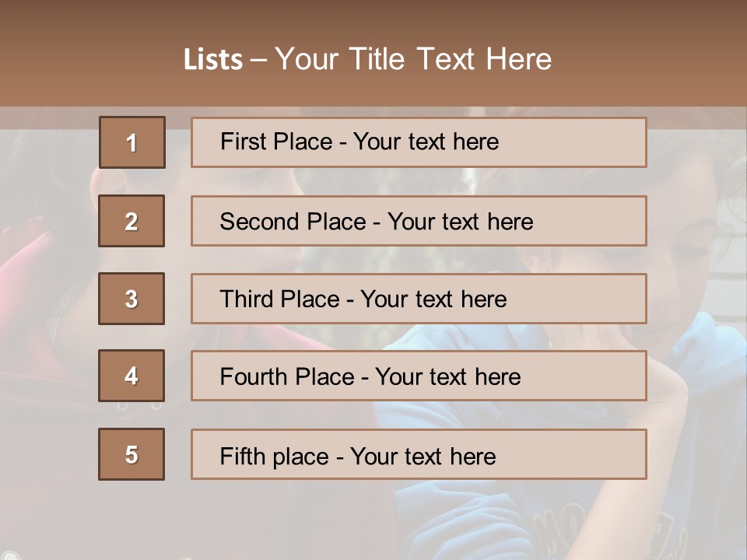This screenshot has width=747, height=560.
Task: Click the bold word Lists in title
Action: (x=213, y=59)
